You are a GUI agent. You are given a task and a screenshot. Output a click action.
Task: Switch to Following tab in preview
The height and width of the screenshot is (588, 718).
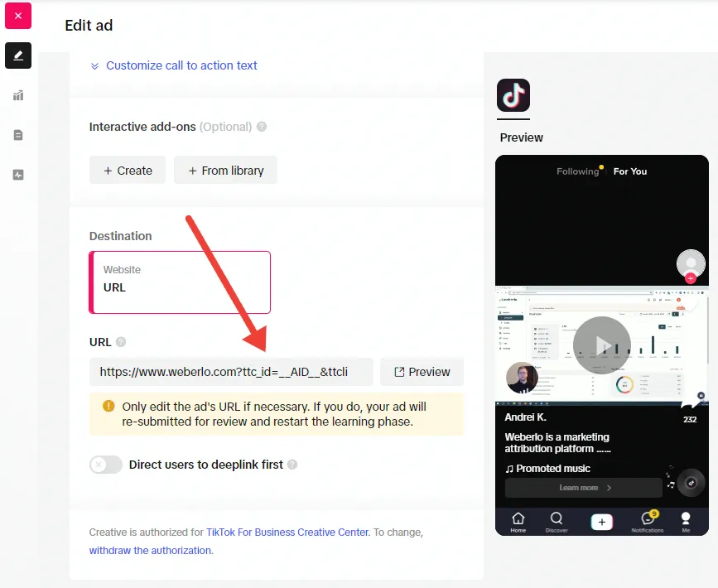point(577,171)
